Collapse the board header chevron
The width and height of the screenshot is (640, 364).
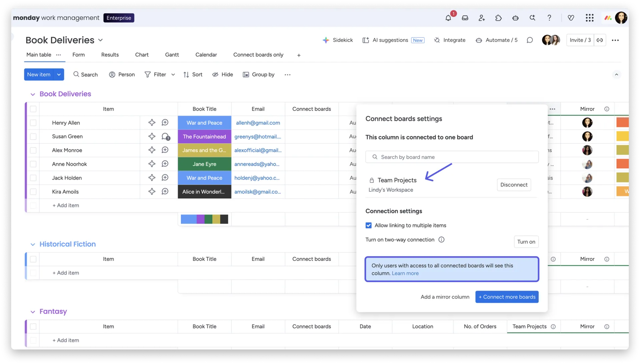click(617, 75)
